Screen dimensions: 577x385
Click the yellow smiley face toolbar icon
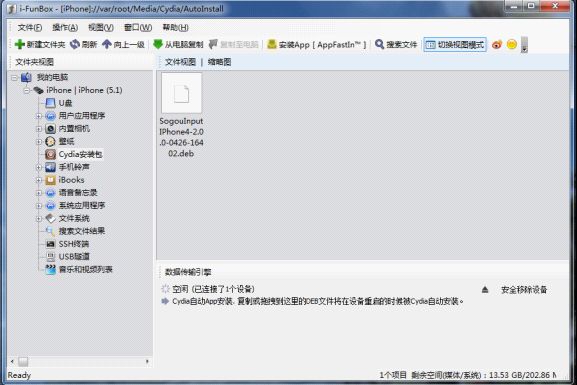[x=511, y=45]
